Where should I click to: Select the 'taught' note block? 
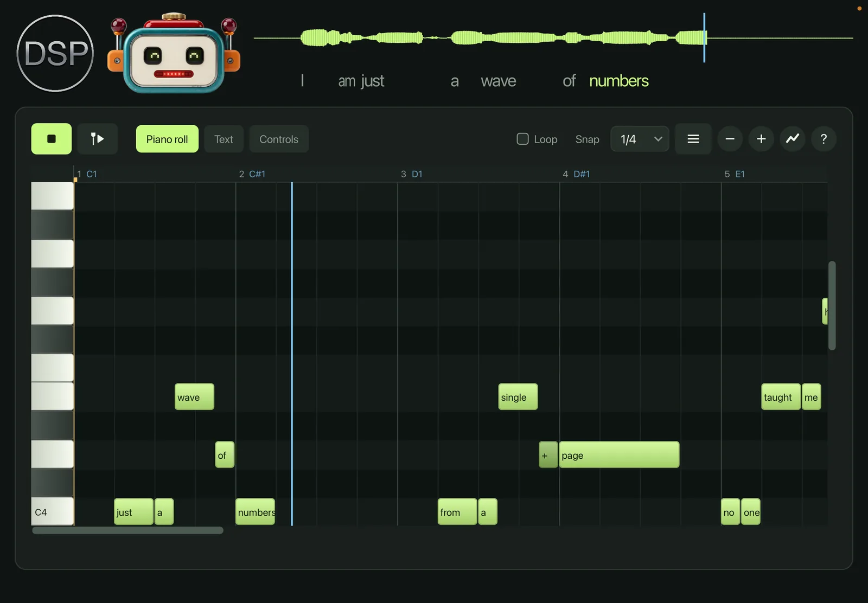[781, 397]
